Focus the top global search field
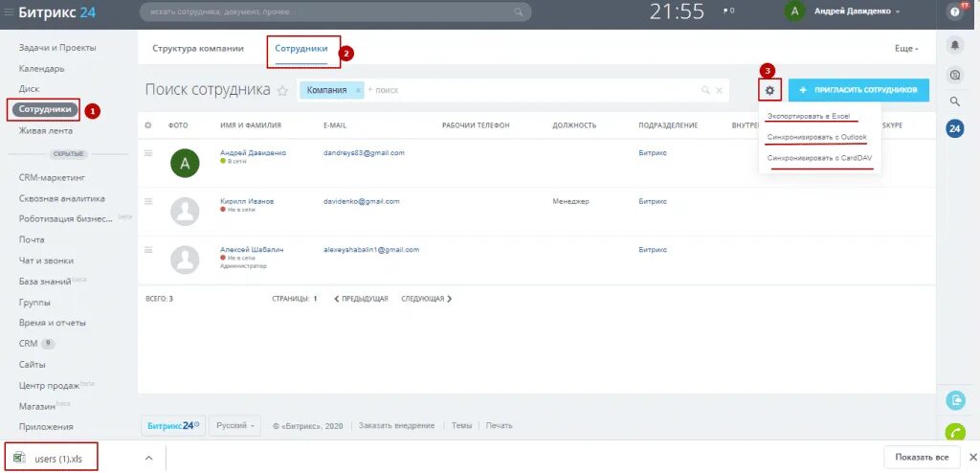Screen dimensions: 980x473 point(335,11)
